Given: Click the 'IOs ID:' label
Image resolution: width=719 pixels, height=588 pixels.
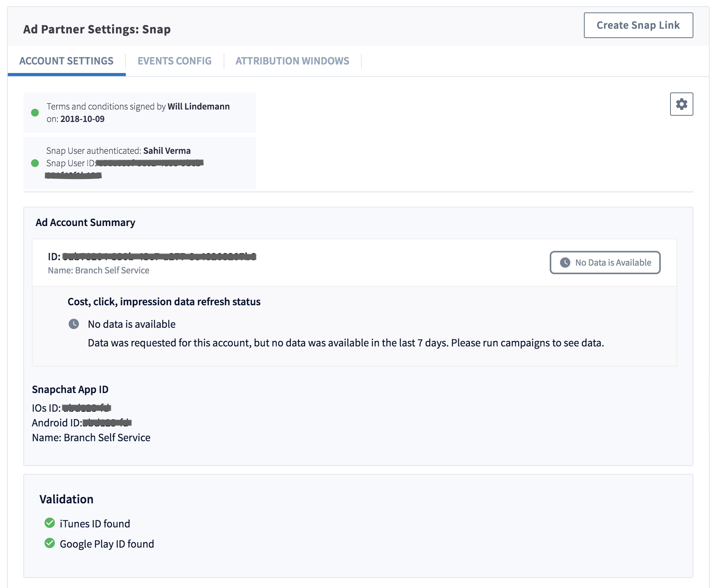Looking at the screenshot, I should [x=46, y=408].
